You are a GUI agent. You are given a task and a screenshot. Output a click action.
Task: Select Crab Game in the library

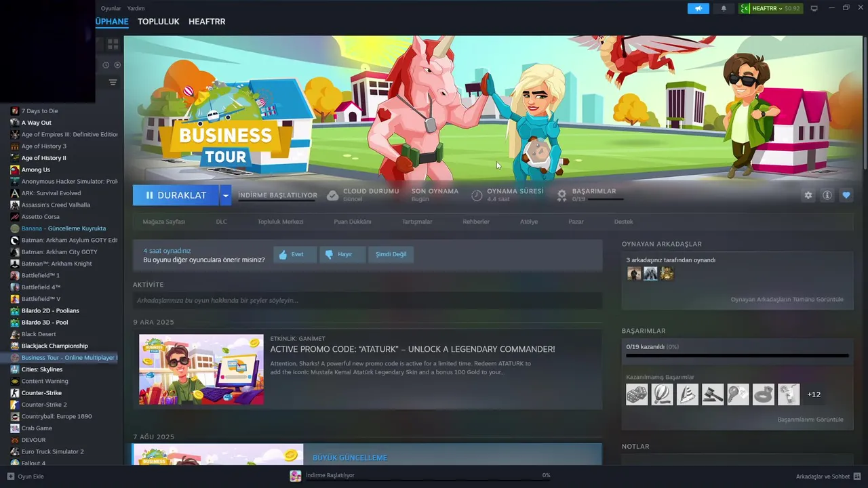(x=37, y=428)
